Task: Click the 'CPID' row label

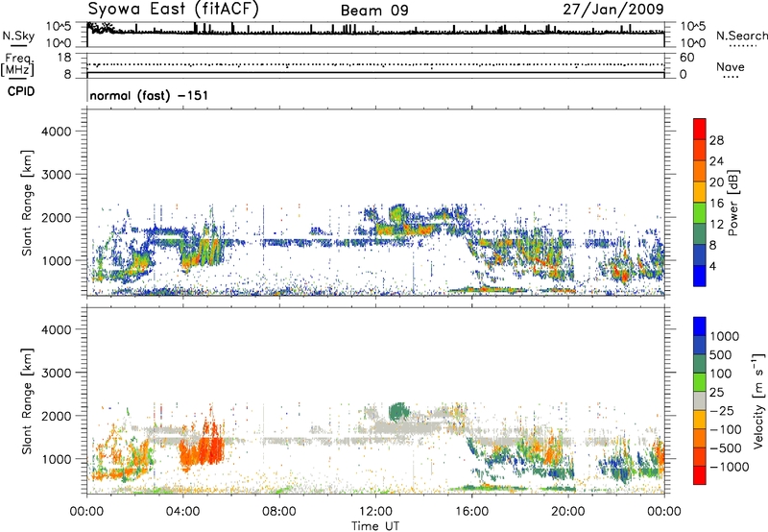Action: (21, 91)
